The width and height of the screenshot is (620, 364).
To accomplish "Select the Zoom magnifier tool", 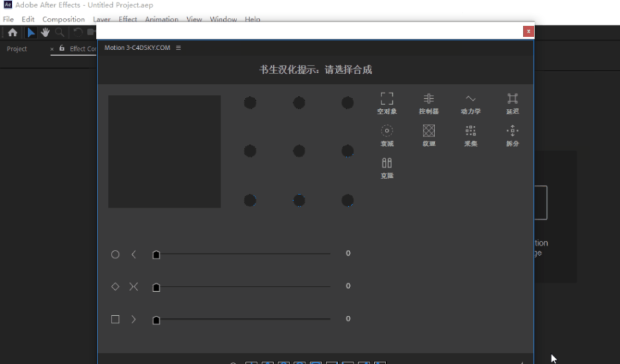I will click(59, 33).
